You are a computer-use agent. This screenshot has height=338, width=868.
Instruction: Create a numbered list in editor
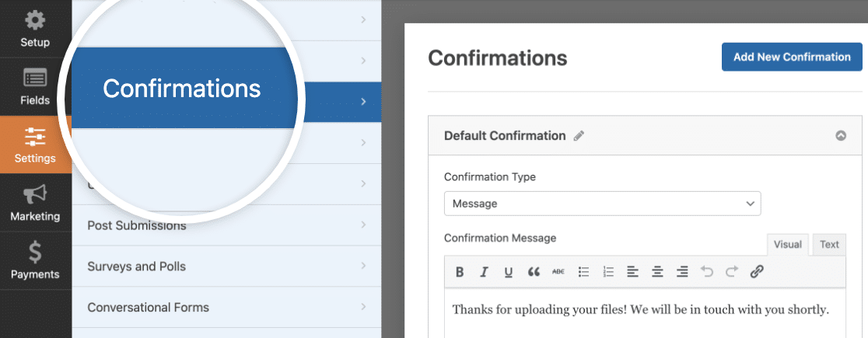click(x=608, y=272)
